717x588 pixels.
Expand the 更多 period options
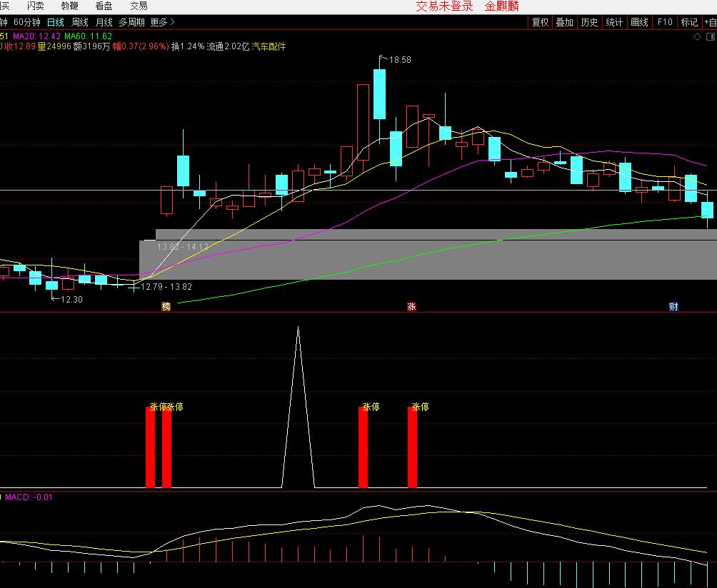point(161,22)
